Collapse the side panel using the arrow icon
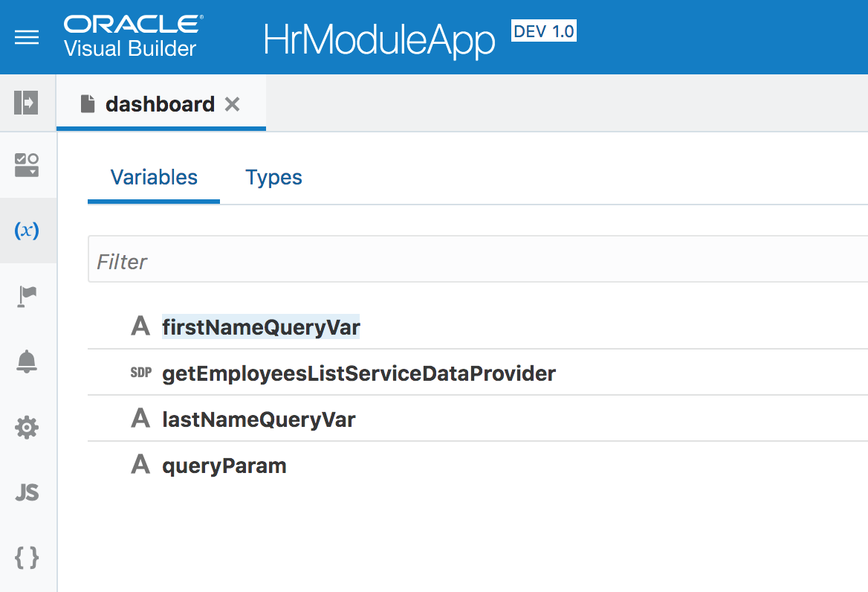The image size is (868, 592). (x=27, y=103)
